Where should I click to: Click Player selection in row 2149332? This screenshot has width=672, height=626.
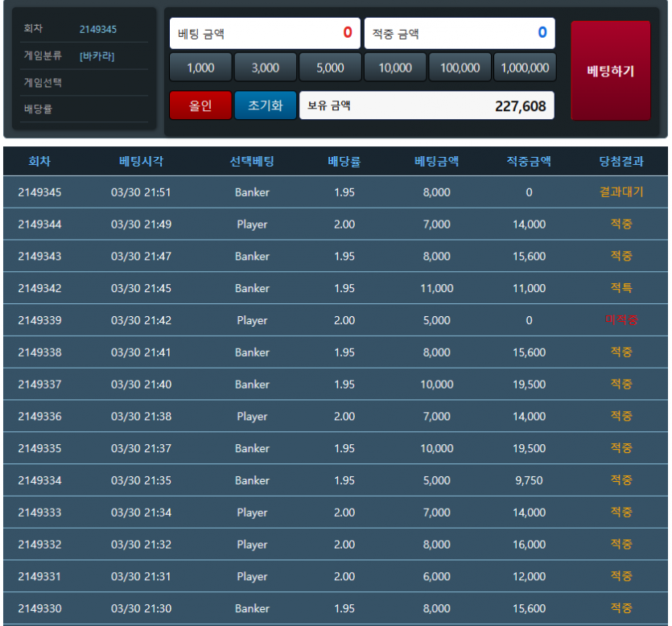coord(252,545)
